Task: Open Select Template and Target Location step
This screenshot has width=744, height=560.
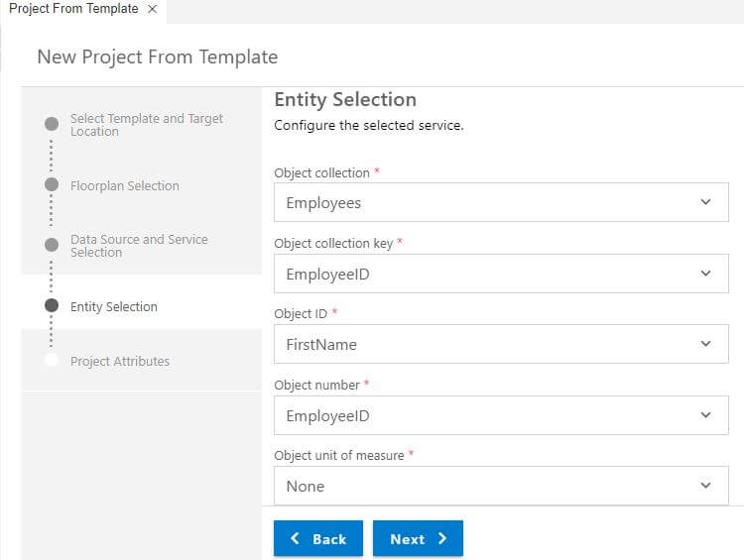Action: [x=147, y=125]
